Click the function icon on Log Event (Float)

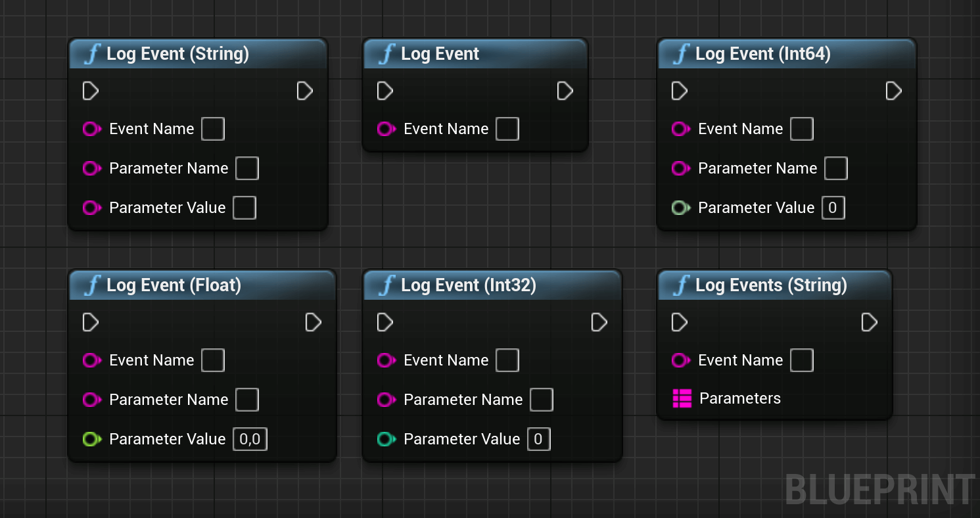[93, 285]
